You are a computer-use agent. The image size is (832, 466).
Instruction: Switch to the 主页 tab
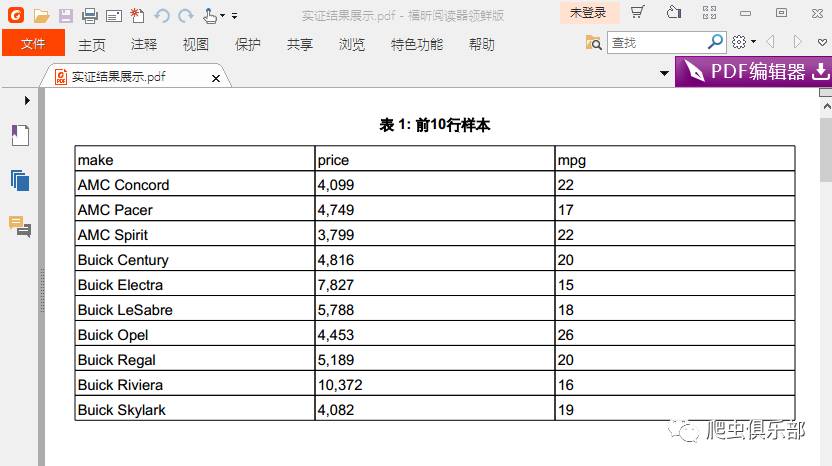(x=91, y=45)
